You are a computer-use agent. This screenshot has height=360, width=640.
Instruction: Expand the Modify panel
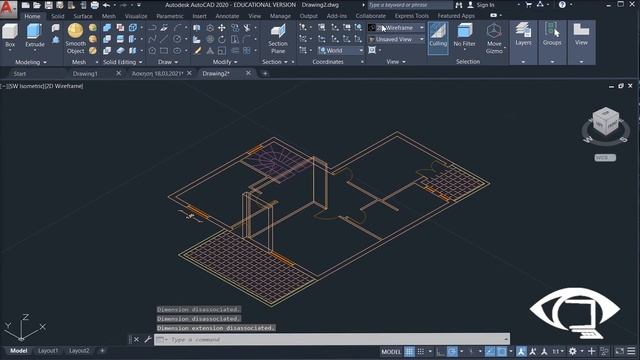225,62
